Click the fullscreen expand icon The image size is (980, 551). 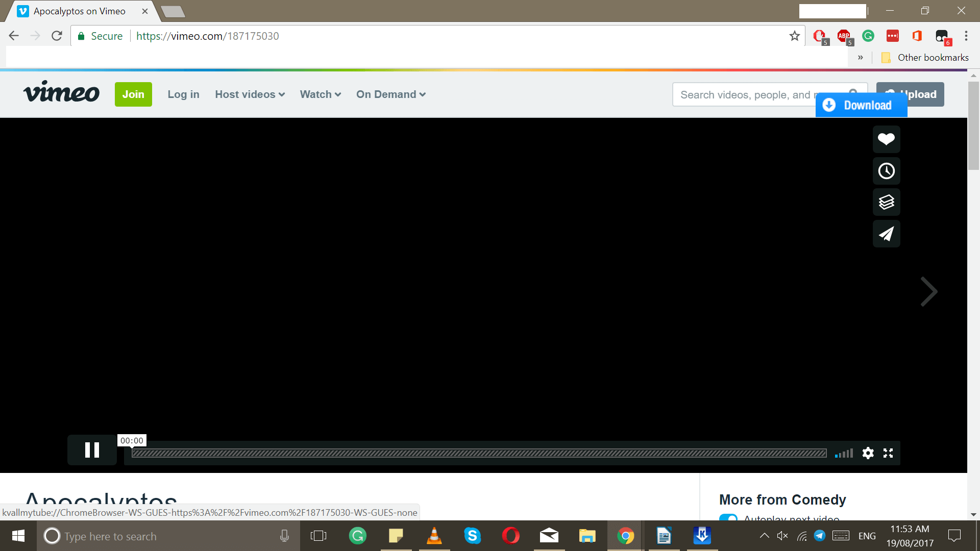889,453
